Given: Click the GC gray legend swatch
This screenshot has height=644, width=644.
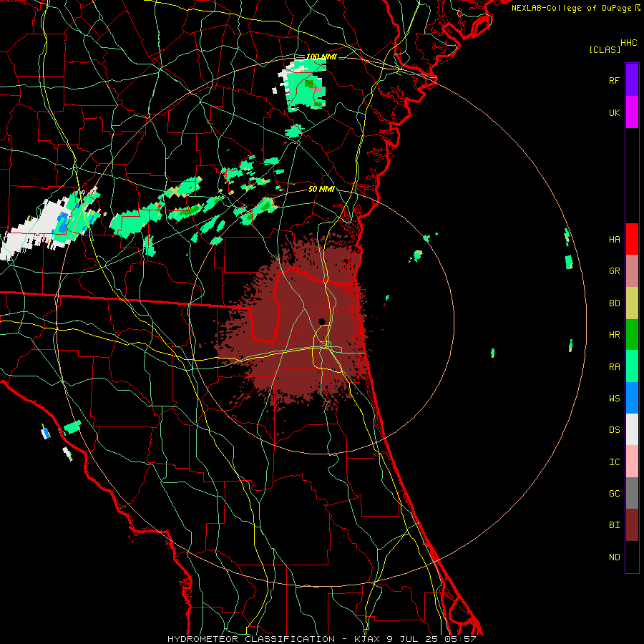Looking at the screenshot, I should (632, 493).
